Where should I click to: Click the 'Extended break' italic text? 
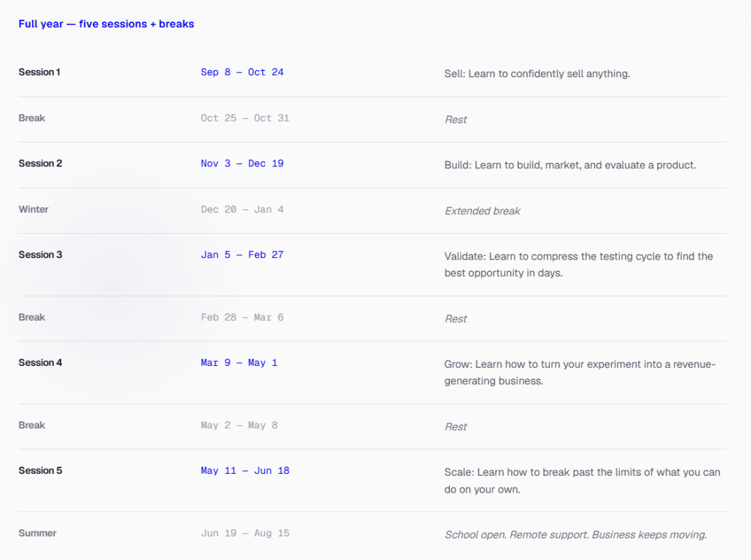click(483, 211)
